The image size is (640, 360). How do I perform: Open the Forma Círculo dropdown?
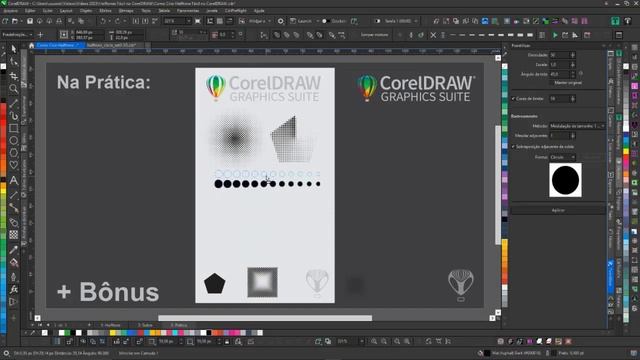(562, 157)
